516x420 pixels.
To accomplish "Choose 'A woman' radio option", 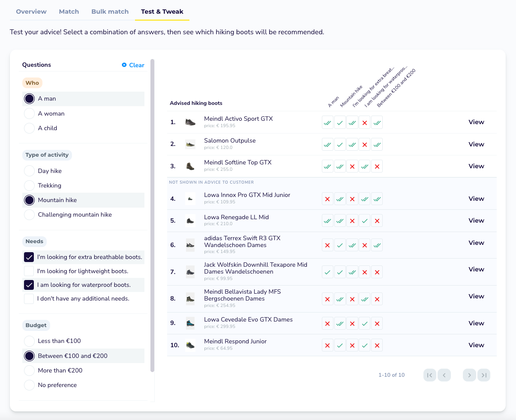I will click(83, 113).
